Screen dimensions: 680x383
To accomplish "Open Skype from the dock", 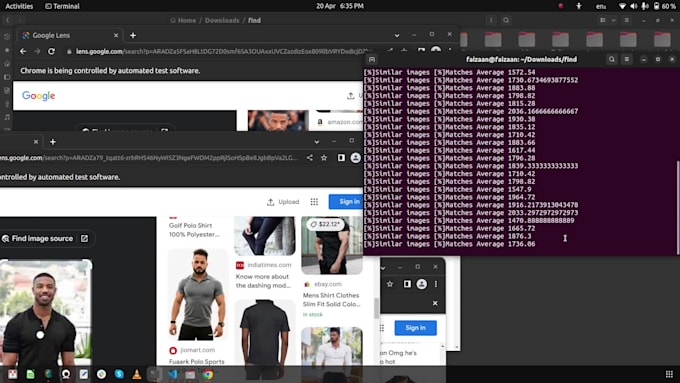I will click(x=119, y=374).
